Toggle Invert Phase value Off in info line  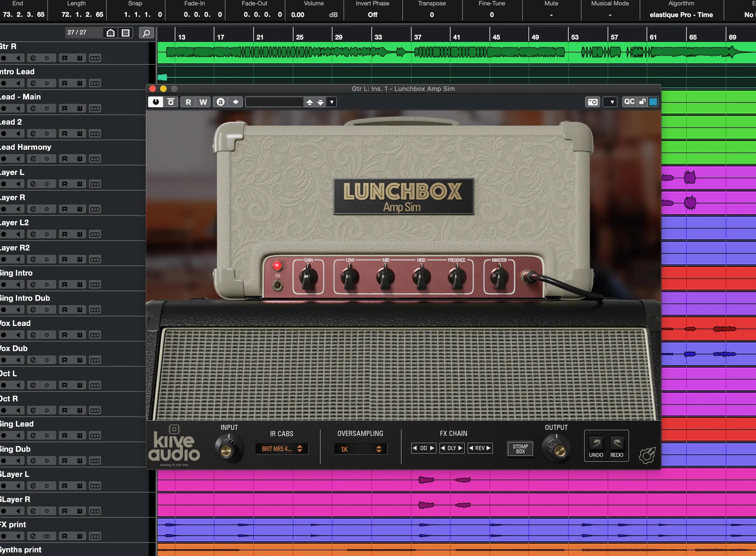point(372,15)
